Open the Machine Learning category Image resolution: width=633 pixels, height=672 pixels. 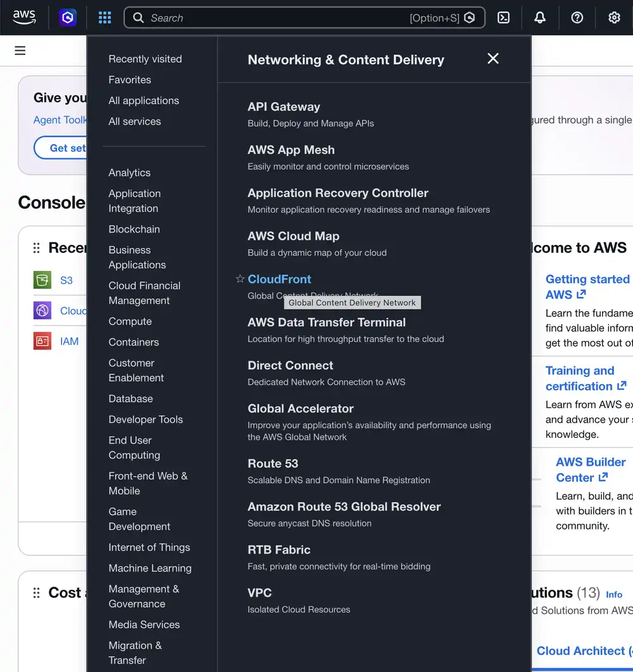coord(150,568)
